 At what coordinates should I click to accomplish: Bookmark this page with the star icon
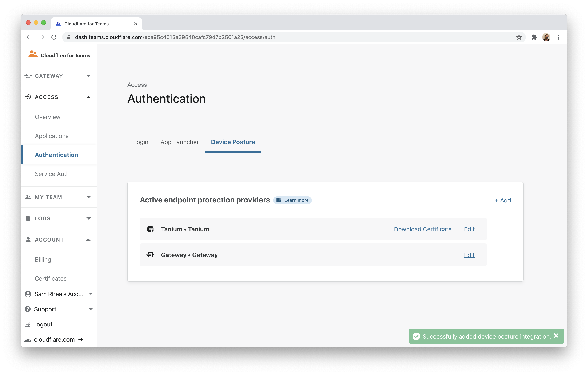pyautogui.click(x=519, y=37)
